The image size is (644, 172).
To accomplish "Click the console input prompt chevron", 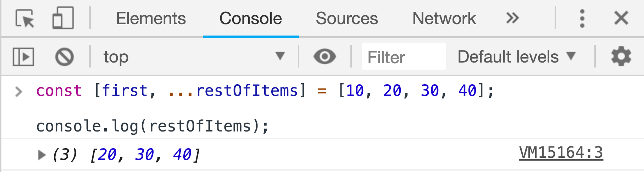I will coord(19,92).
